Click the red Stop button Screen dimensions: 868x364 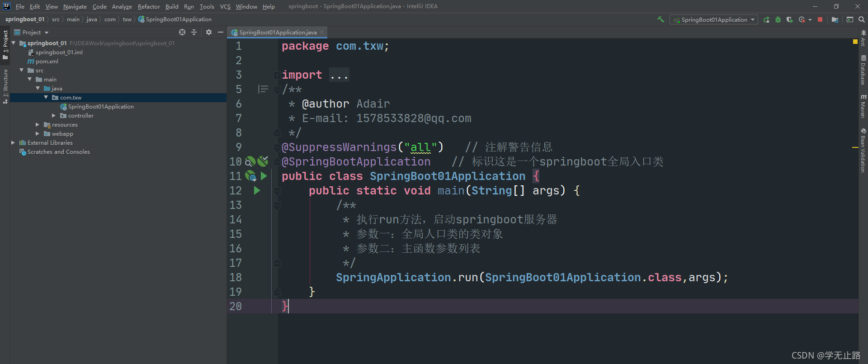(x=820, y=19)
